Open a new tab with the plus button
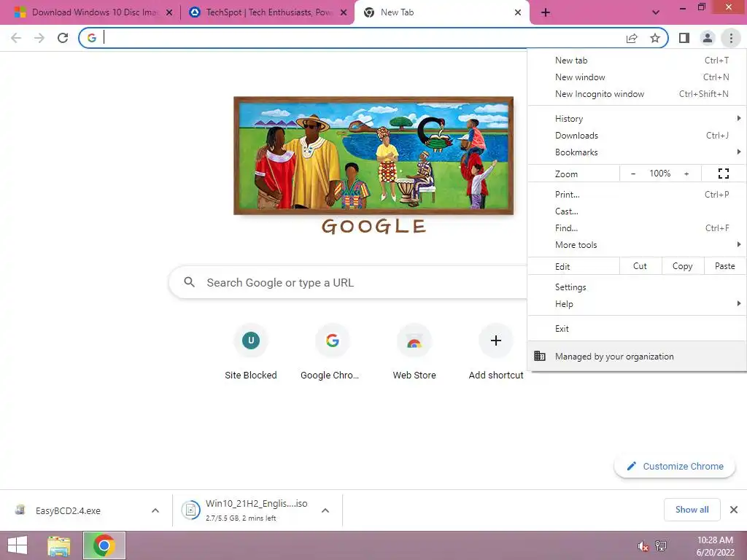The height and width of the screenshot is (560, 747). [546, 12]
